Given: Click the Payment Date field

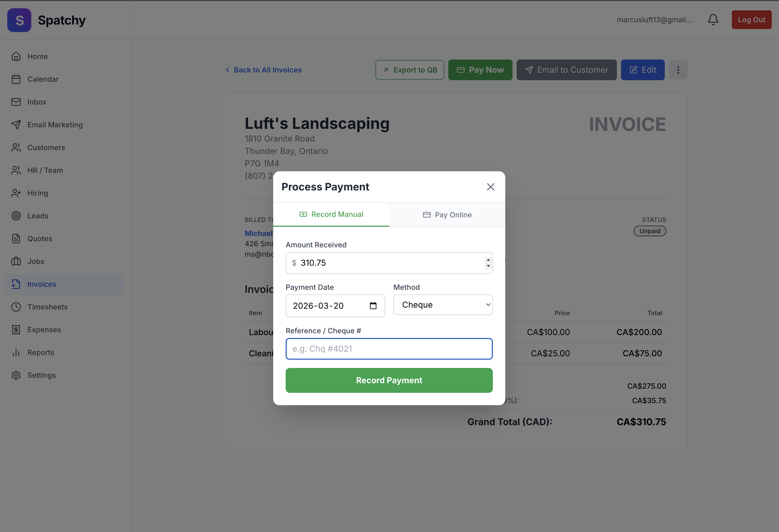Looking at the screenshot, I should (335, 306).
